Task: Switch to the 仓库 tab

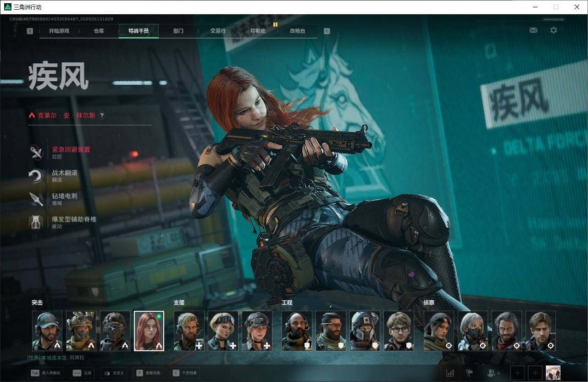Action: click(99, 31)
